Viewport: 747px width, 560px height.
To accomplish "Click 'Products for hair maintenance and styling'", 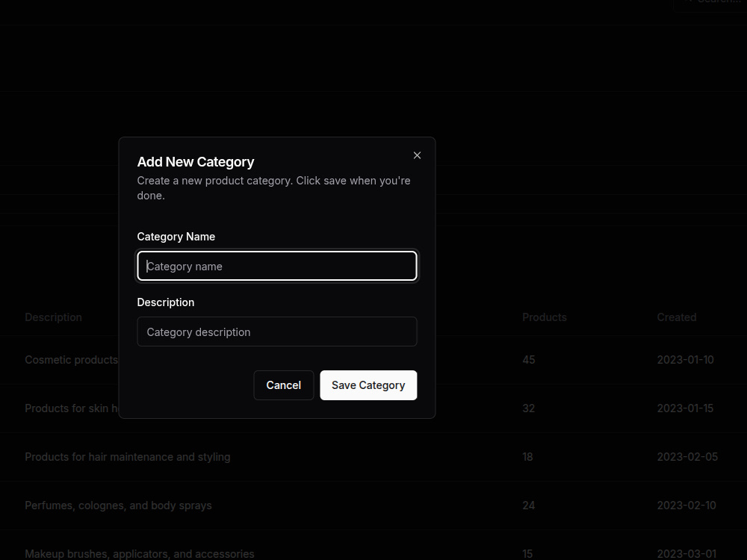I will coord(127,457).
